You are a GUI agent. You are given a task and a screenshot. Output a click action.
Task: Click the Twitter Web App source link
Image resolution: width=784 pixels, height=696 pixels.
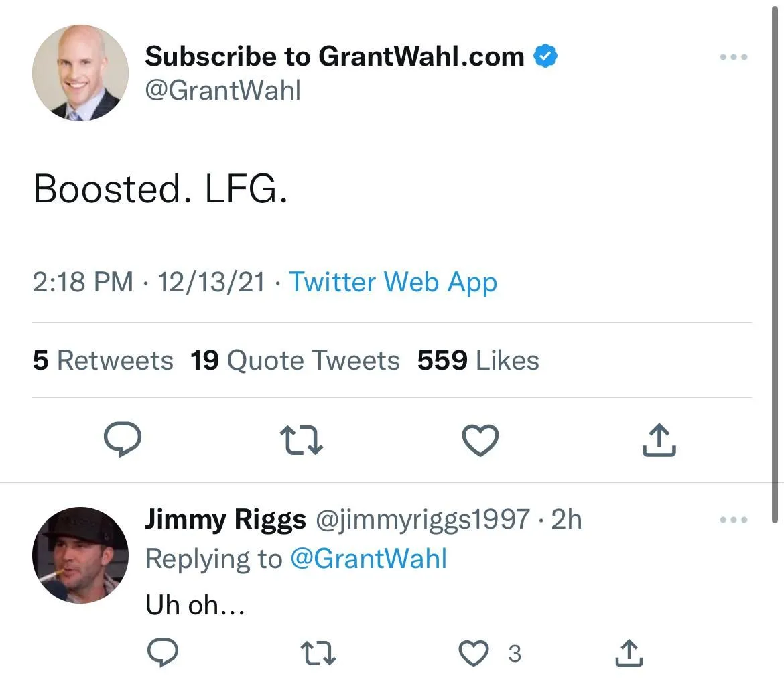click(x=393, y=282)
